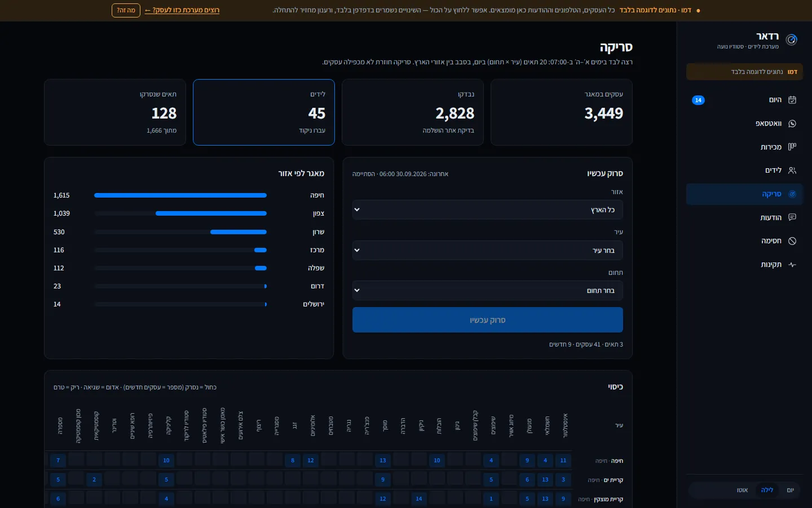Open the בחר עיר dropdown
This screenshot has height=508, width=812.
coord(488,250)
